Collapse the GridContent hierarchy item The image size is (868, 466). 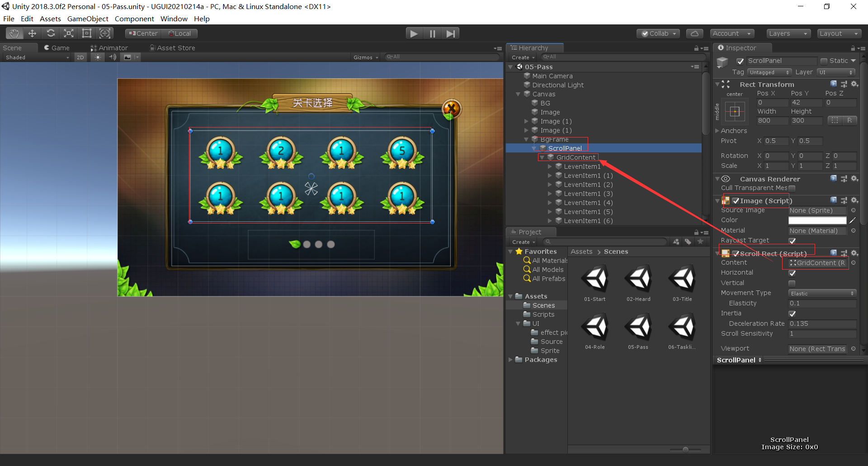(542, 157)
